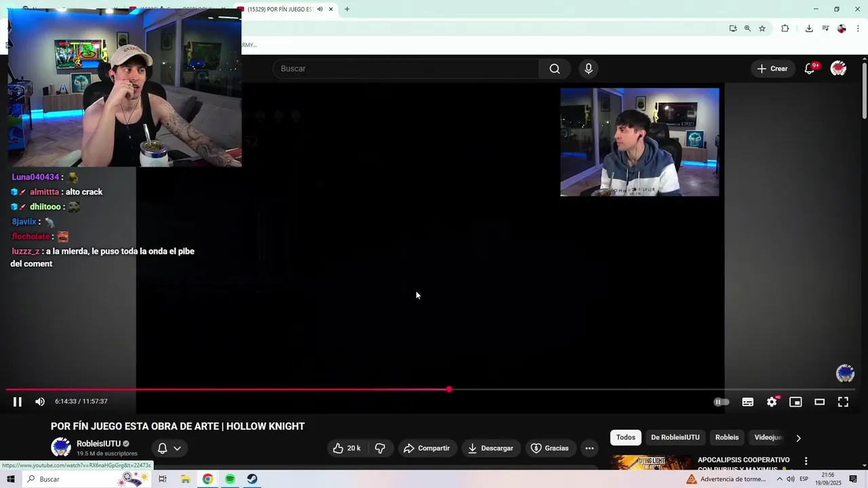
Task: Open the Windows Start menu
Action: [11, 479]
